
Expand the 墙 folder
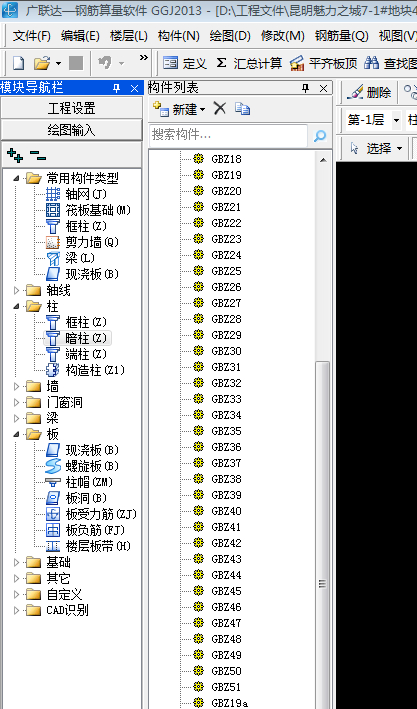pos(16,387)
